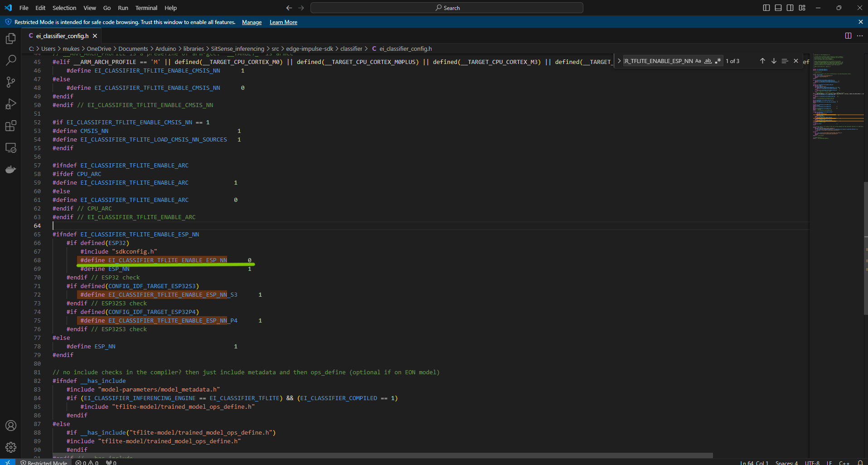
Task: Open the Source Control view
Action: pos(11,82)
